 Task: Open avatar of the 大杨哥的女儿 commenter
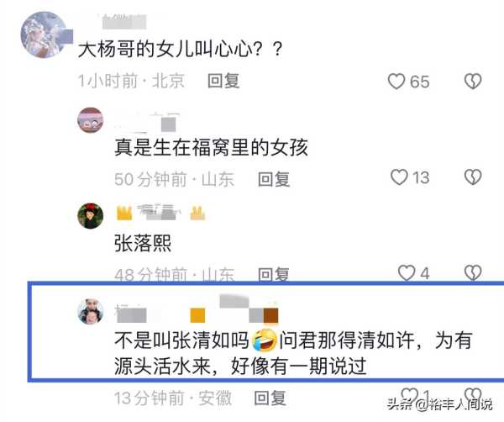coord(45,34)
